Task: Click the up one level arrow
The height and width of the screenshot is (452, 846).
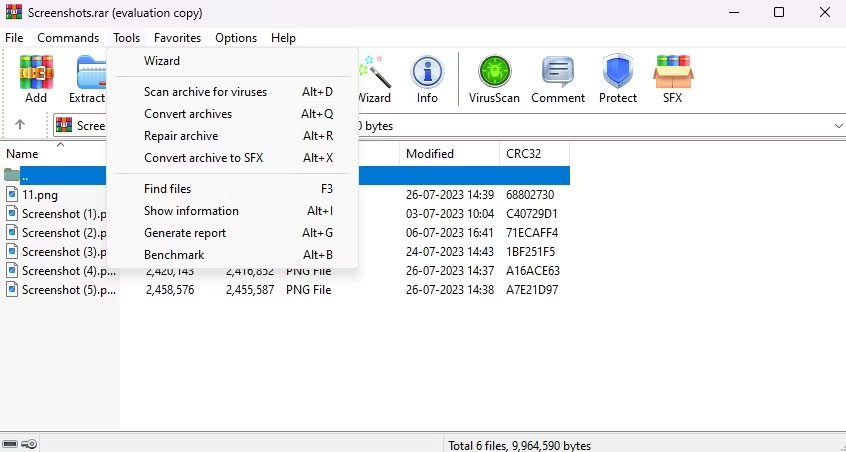Action: (19, 125)
